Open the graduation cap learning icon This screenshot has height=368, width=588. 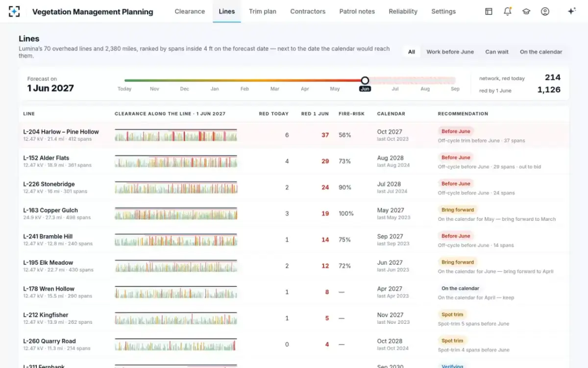click(526, 11)
